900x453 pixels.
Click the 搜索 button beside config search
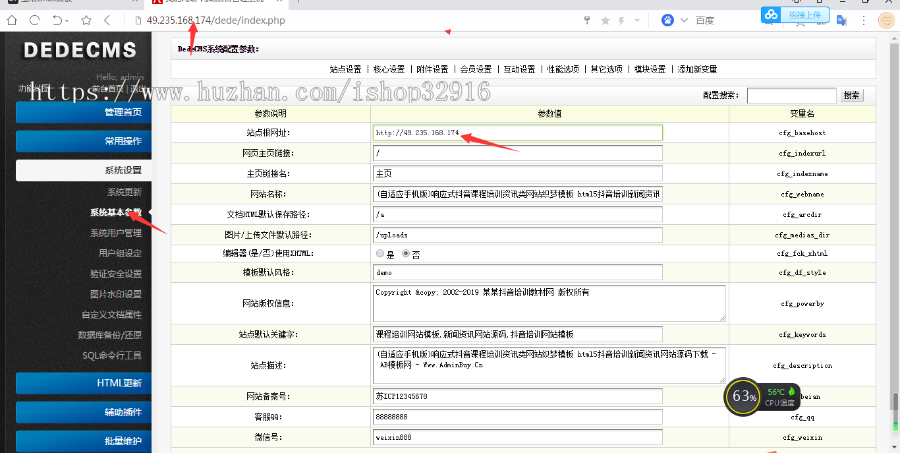[851, 96]
